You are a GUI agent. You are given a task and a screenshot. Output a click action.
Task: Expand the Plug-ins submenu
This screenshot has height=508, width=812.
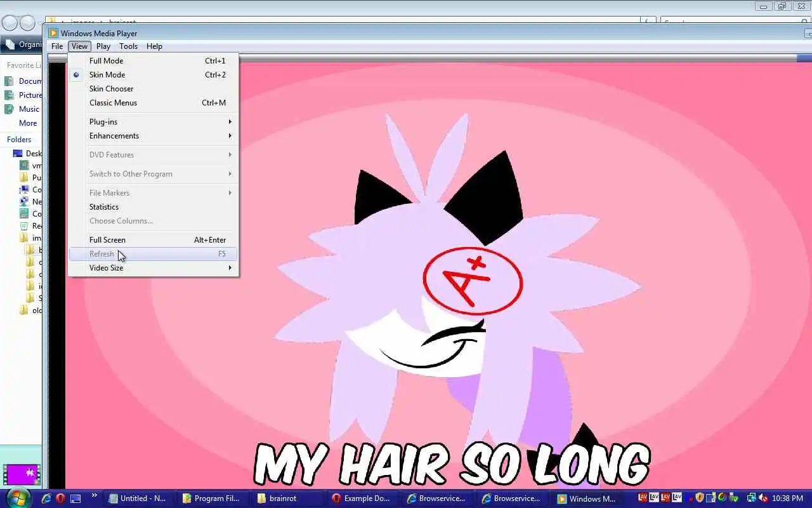(x=153, y=122)
